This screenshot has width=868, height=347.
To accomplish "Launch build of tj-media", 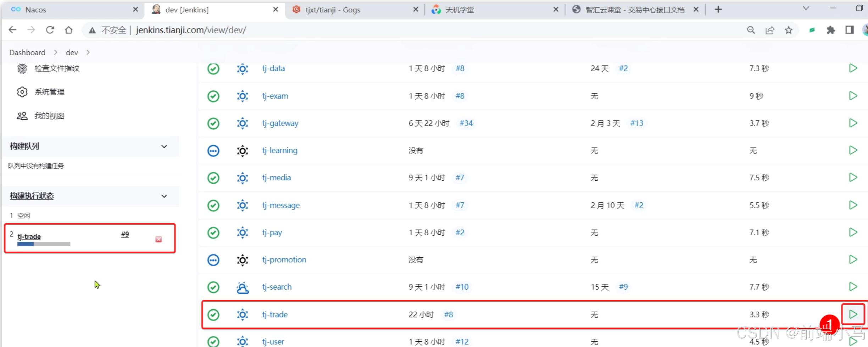I will click(853, 177).
